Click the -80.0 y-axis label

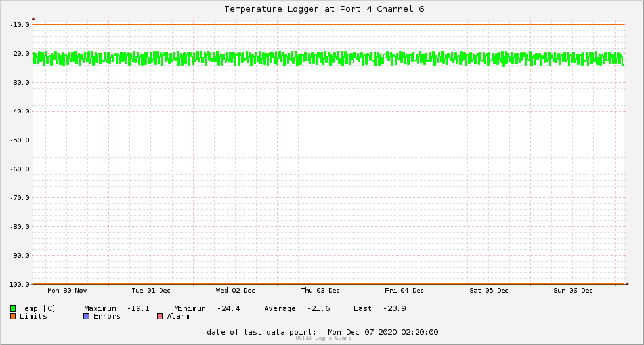(x=20, y=227)
